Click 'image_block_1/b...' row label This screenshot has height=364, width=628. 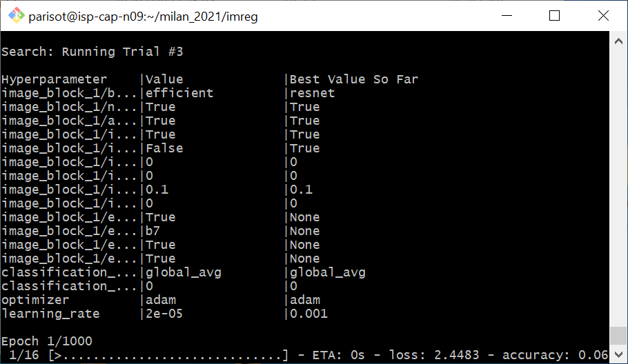(69, 93)
